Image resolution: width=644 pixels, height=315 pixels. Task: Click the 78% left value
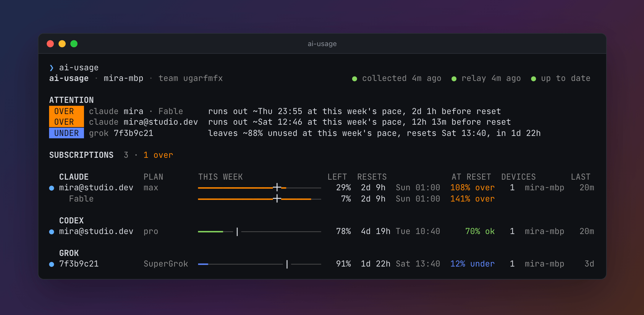point(343,231)
